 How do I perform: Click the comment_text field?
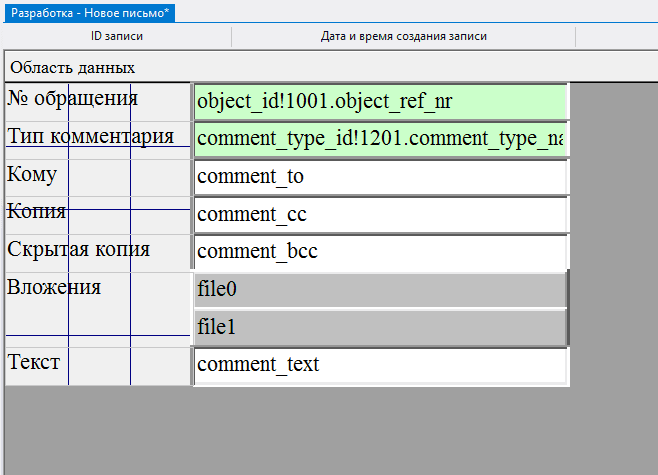(380, 365)
